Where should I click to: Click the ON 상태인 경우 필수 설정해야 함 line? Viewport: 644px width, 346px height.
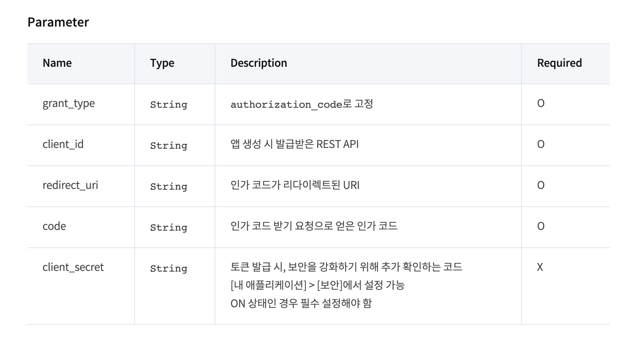point(301,304)
